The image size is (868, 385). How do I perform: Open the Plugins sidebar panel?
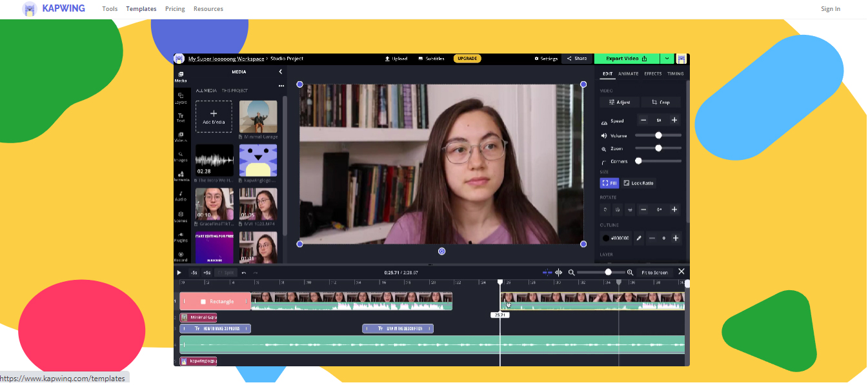181,237
